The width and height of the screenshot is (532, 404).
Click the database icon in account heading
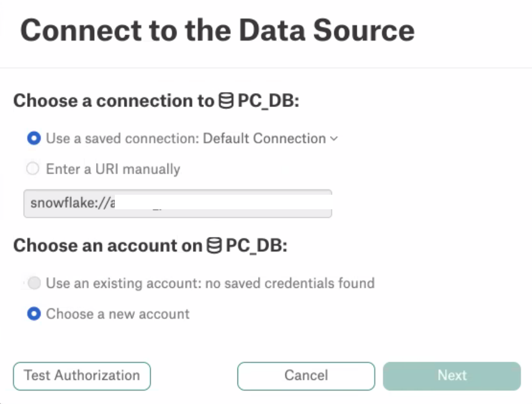coord(215,246)
